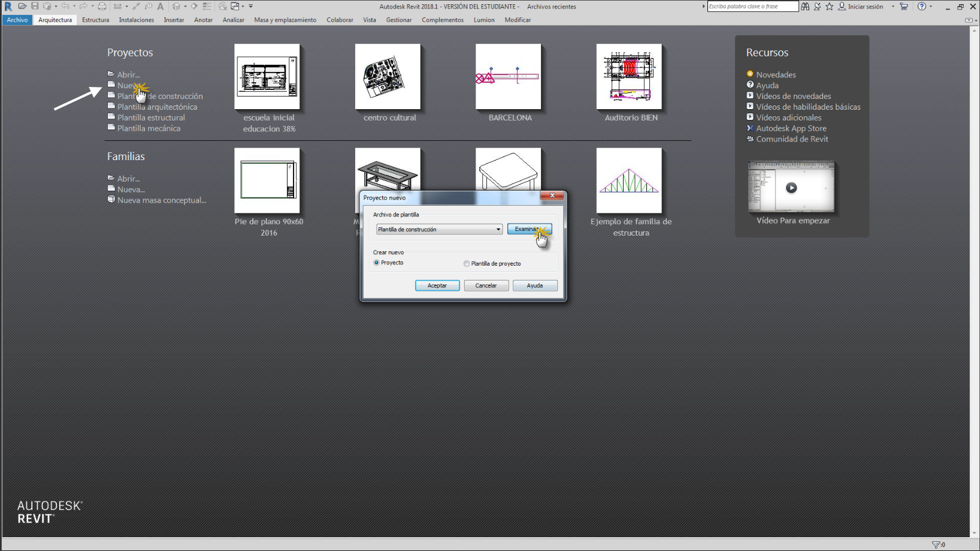The image size is (980, 551).
Task: Open the Iniciar sesión dropdown arrow
Action: [x=893, y=7]
